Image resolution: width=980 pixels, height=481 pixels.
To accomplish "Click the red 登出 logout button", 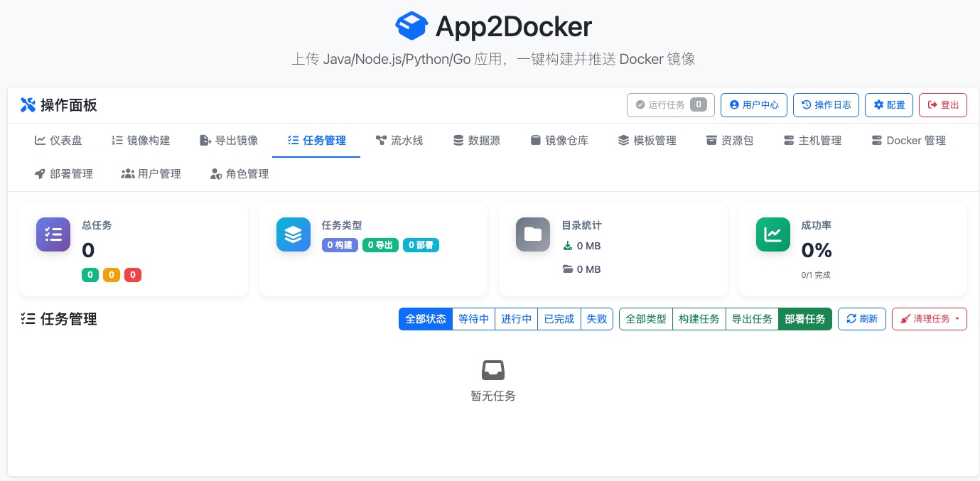I will (x=943, y=105).
